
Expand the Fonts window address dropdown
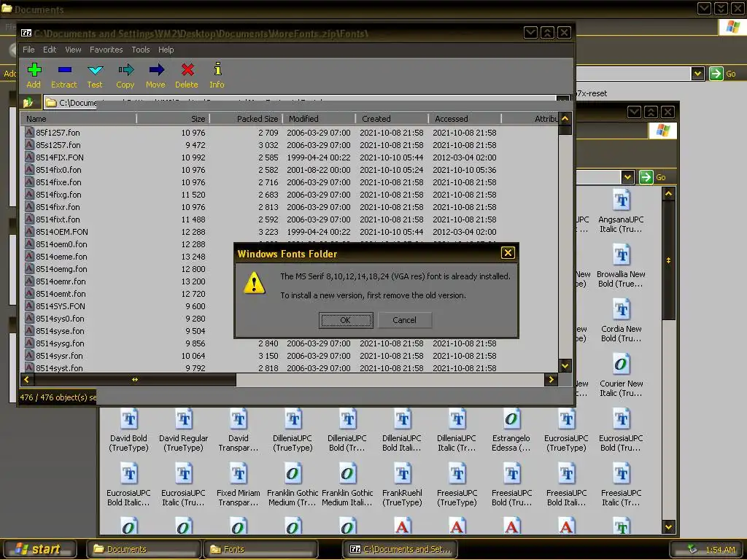pos(628,177)
